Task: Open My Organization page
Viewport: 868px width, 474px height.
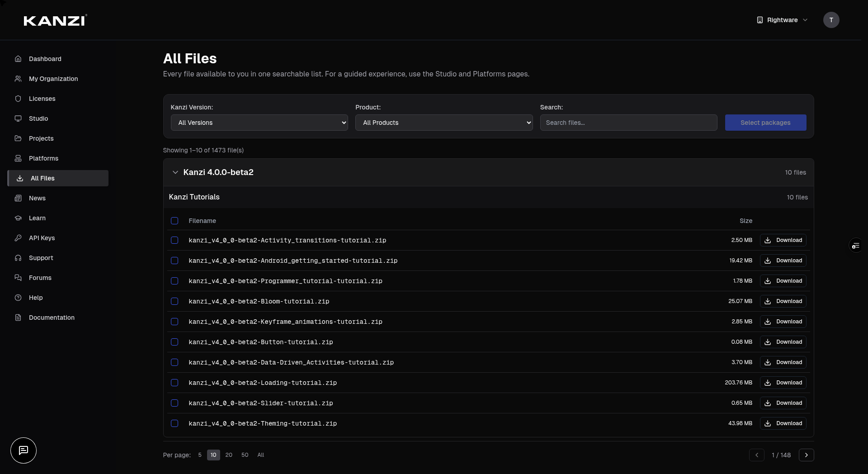Action: point(58,79)
